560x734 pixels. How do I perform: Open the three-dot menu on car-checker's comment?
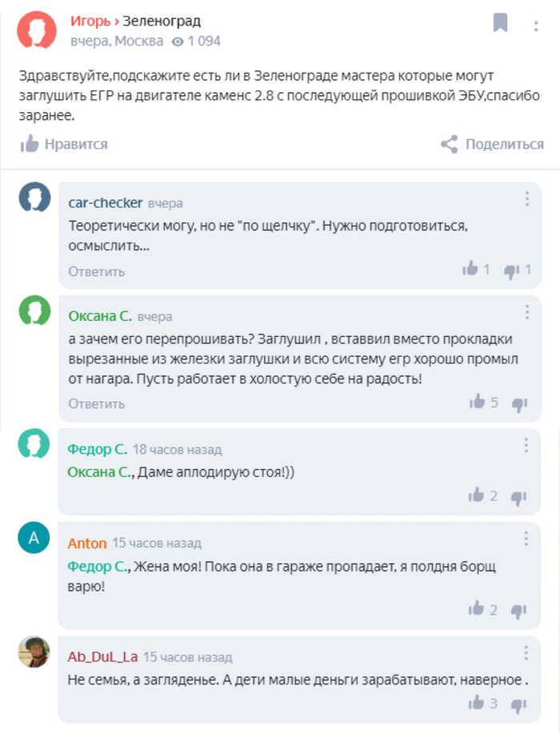(526, 199)
